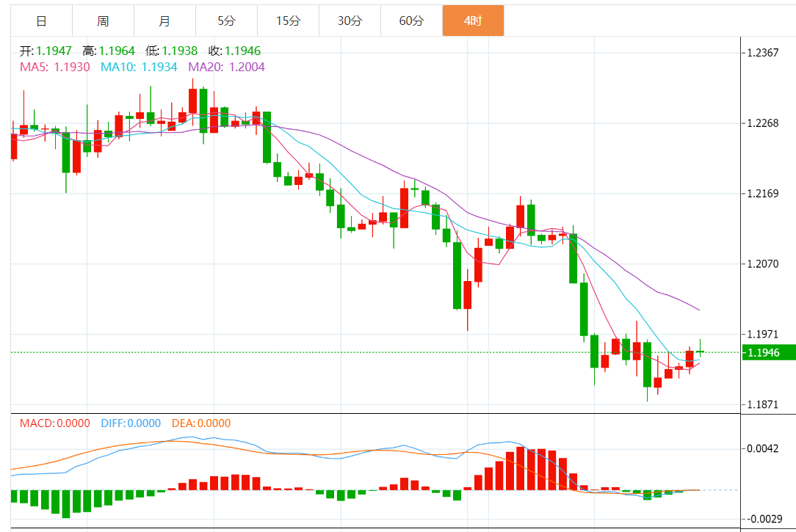Click the tallest red MACD histogram bar
This screenshot has width=796, height=532.
point(521,468)
